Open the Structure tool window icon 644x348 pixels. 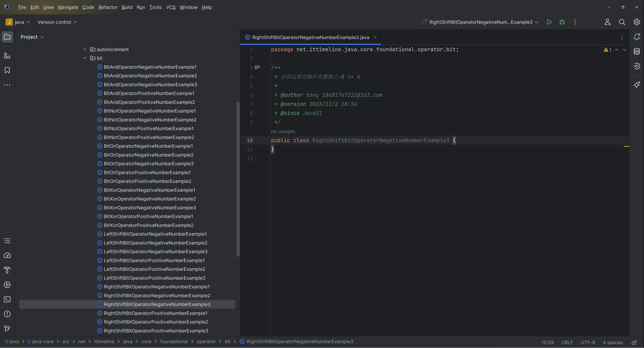pyautogui.click(x=7, y=56)
